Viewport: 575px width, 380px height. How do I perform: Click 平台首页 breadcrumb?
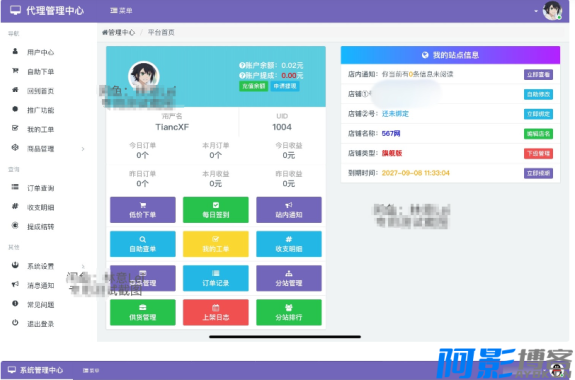[161, 33]
